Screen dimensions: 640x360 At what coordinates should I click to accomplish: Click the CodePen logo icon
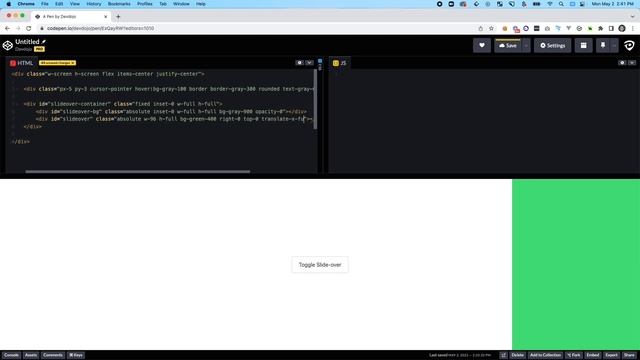pos(7,45)
